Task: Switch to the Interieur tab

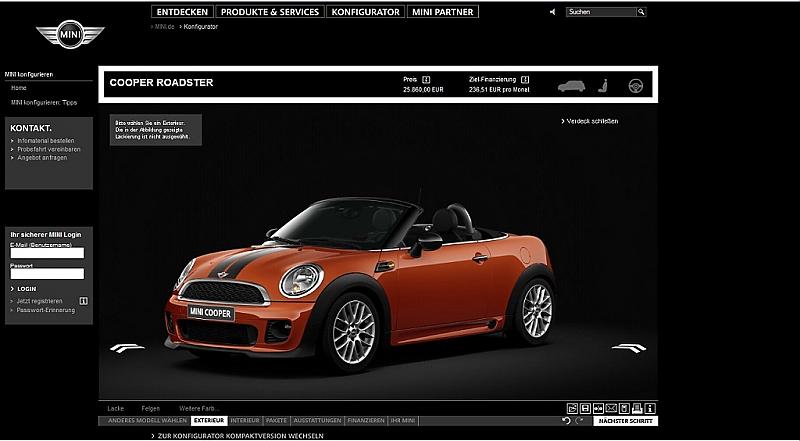Action: pyautogui.click(x=247, y=421)
